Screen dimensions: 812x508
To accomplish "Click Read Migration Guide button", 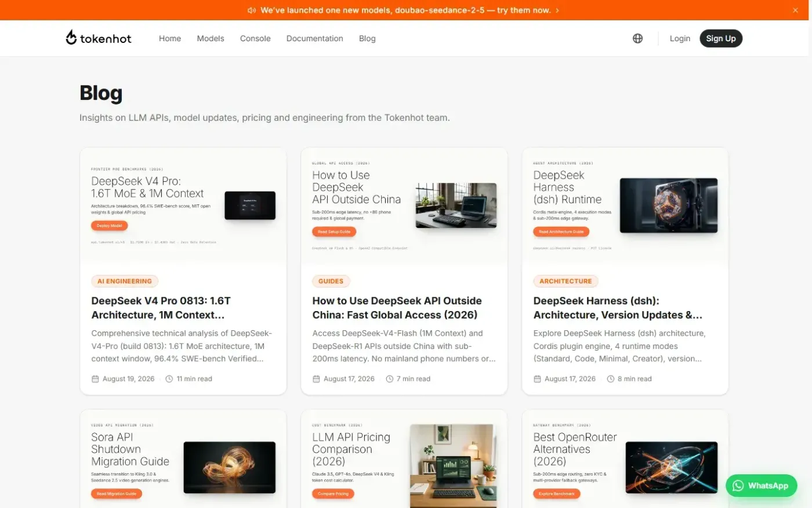I will point(117,493).
